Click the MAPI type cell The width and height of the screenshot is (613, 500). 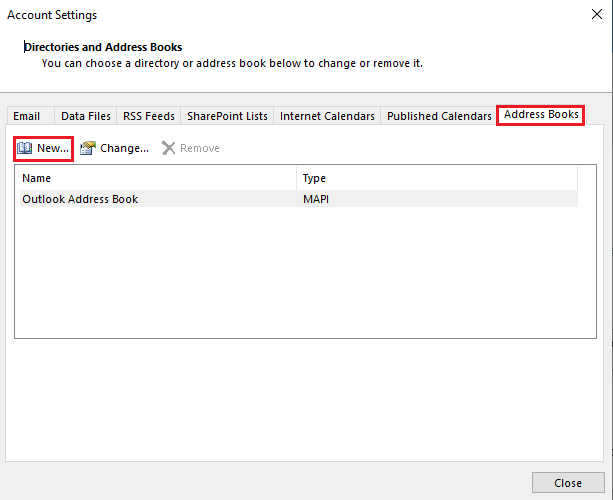[x=316, y=199]
